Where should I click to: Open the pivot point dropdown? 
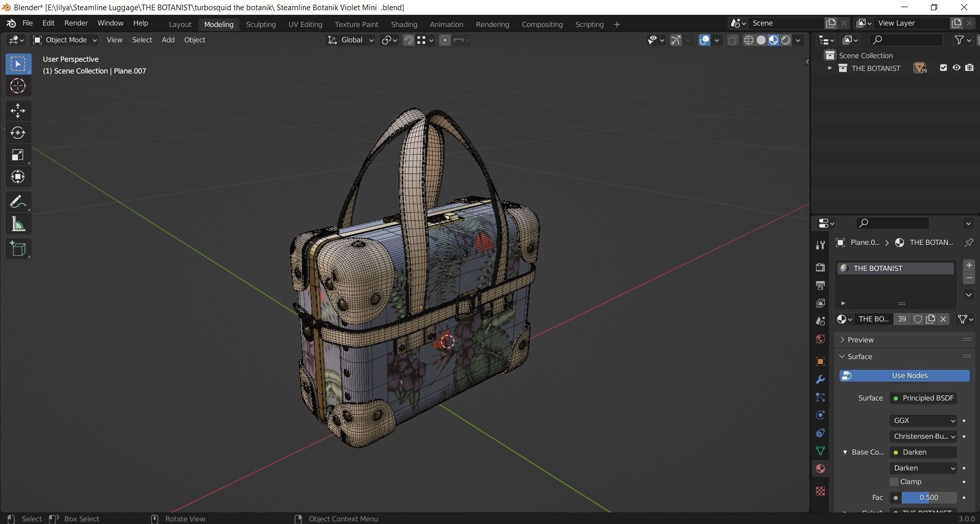pos(389,40)
